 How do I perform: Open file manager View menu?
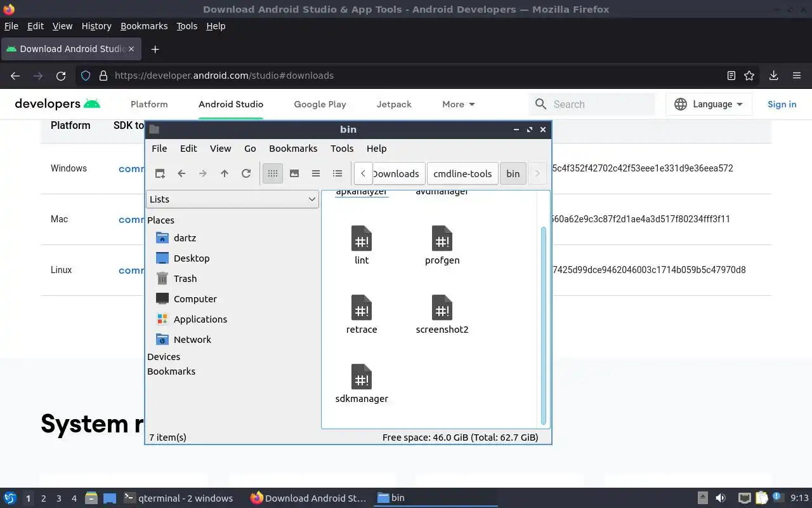tap(220, 148)
